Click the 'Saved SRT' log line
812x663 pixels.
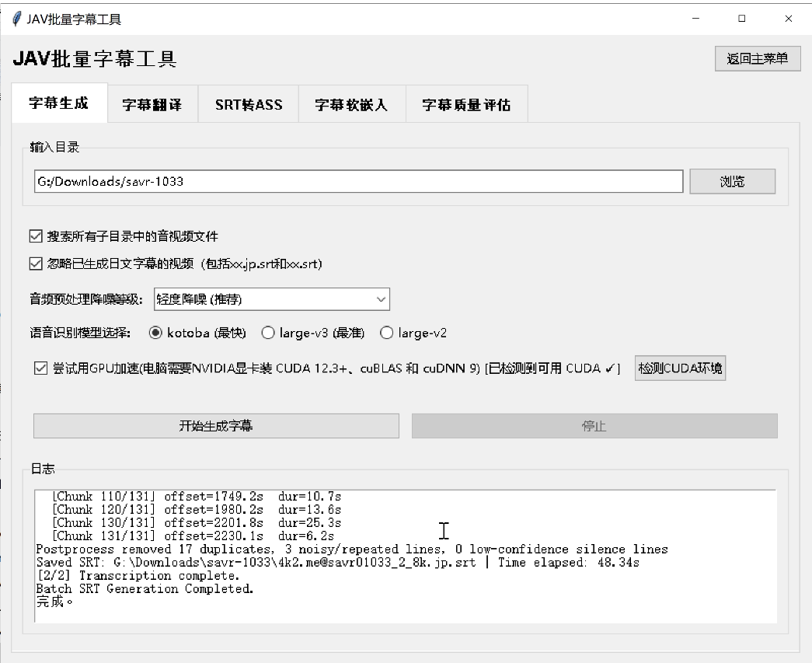pos(338,563)
